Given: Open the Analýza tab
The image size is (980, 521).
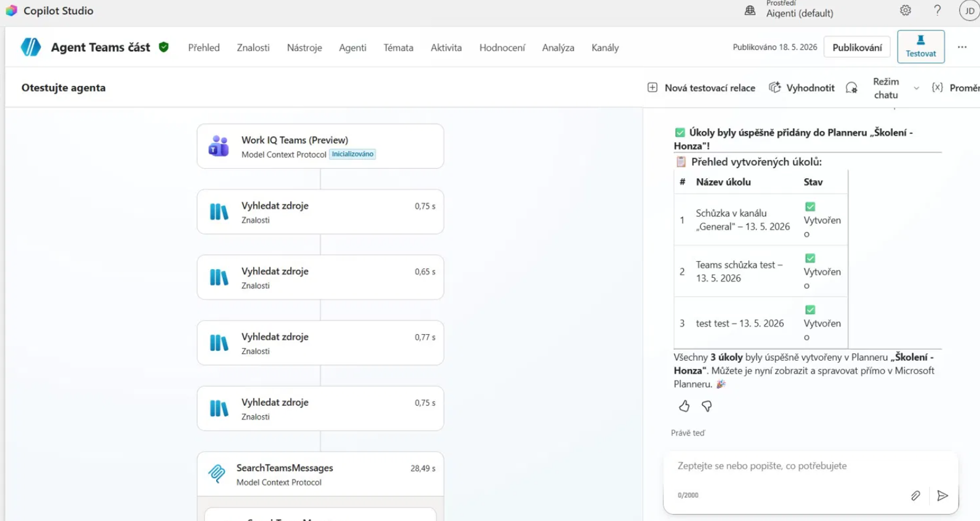Looking at the screenshot, I should [558, 47].
